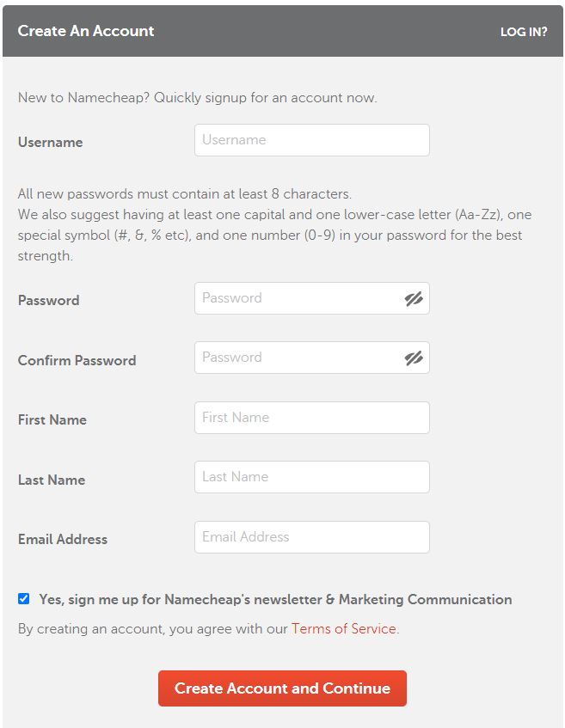Select the Confirm Password input box

click(297, 358)
